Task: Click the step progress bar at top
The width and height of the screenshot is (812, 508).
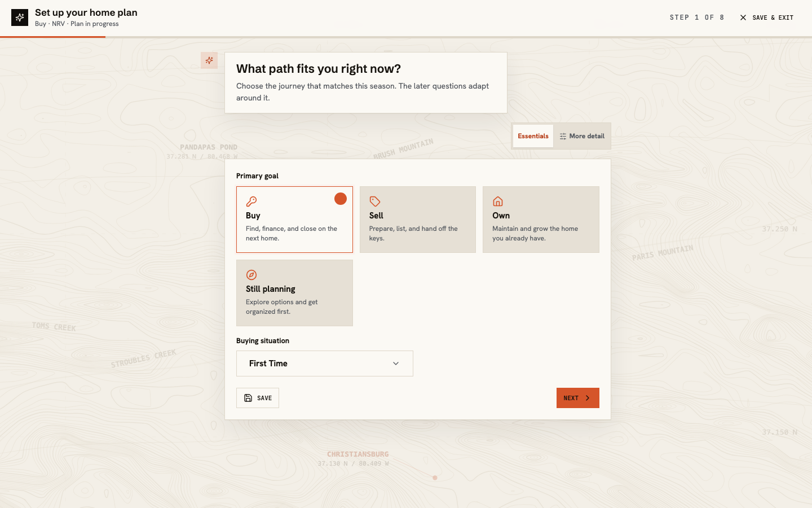Action: pos(406,37)
